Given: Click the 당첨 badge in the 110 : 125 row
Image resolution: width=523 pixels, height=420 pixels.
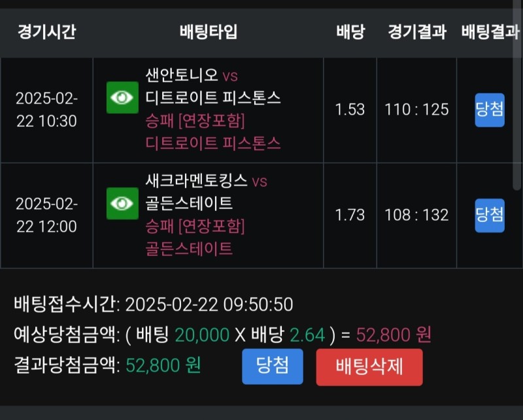Looking at the screenshot, I should (x=489, y=110).
